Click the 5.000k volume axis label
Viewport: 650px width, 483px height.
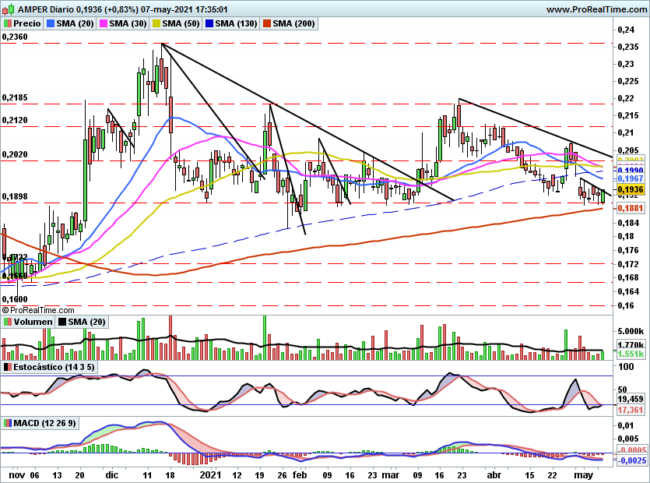click(630, 331)
